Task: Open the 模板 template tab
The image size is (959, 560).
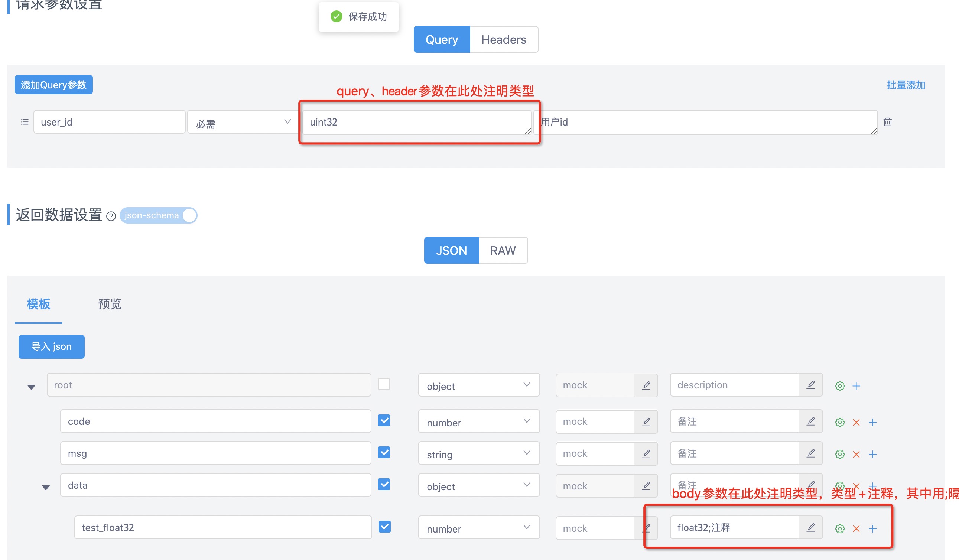Action: click(38, 305)
